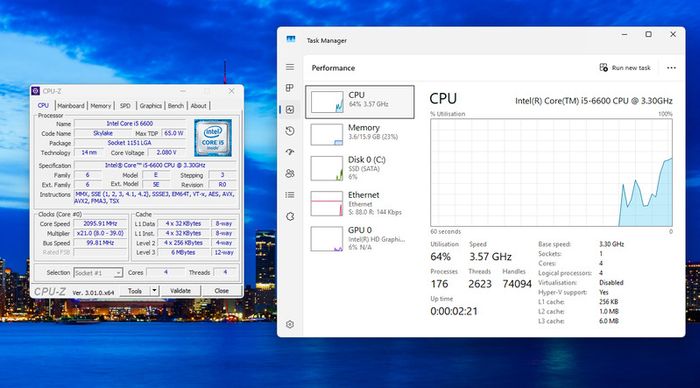
Task: Open the Users icon in sidebar
Action: (x=290, y=173)
